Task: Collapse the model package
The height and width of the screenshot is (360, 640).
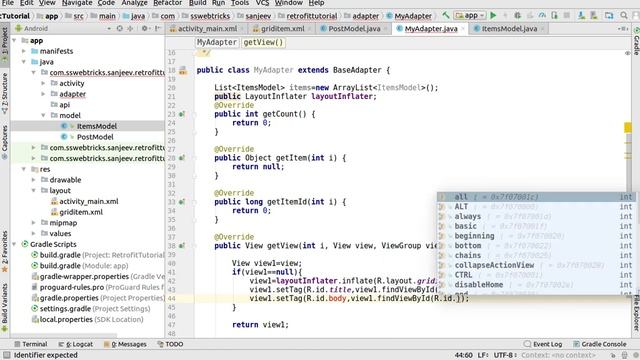Action: tap(43, 116)
